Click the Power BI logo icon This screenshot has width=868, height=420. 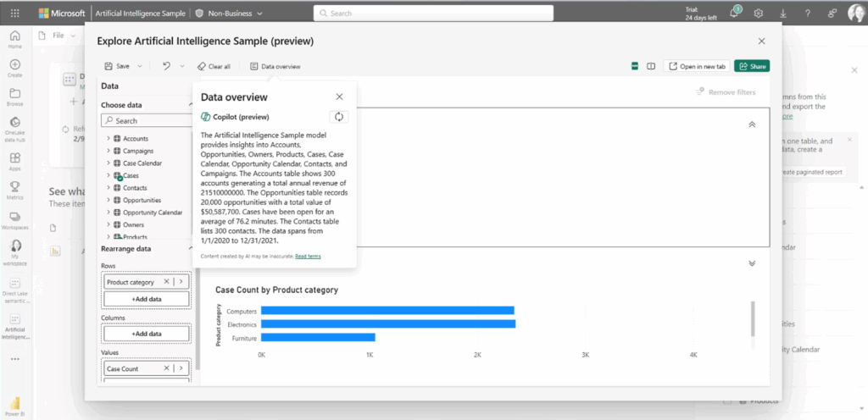tap(15, 406)
